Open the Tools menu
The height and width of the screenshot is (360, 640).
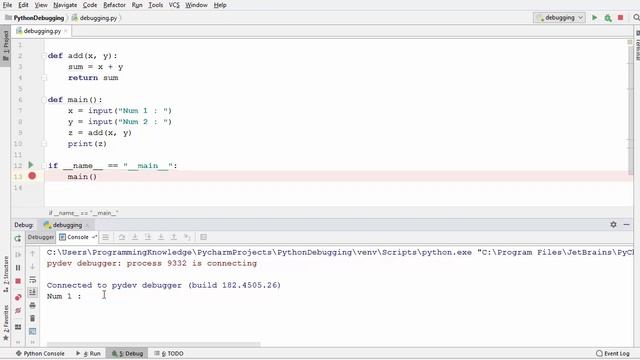(x=156, y=5)
